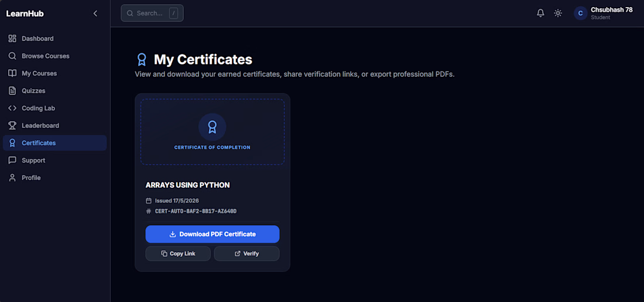The width and height of the screenshot is (644, 302).
Task: Open the Profile menu item
Action: 54,178
